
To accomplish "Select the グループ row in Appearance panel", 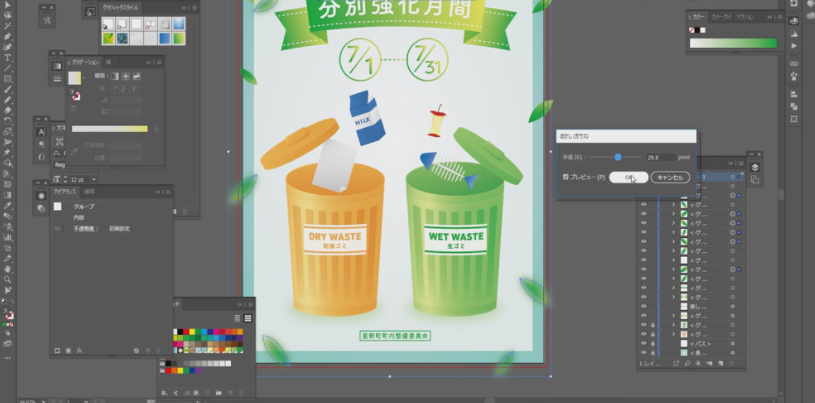I will (x=111, y=206).
